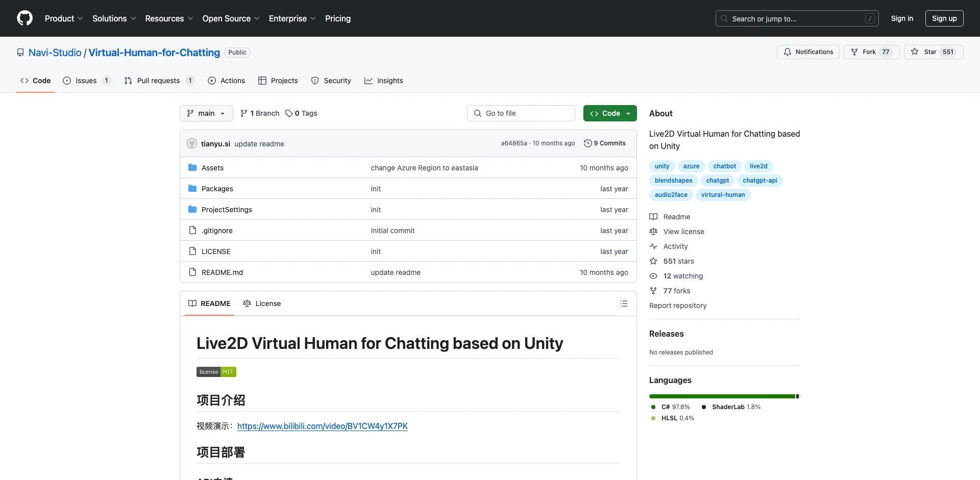Click the branch icon next to 1 Branch
Viewport: 980px width, 480px height.
[244, 113]
